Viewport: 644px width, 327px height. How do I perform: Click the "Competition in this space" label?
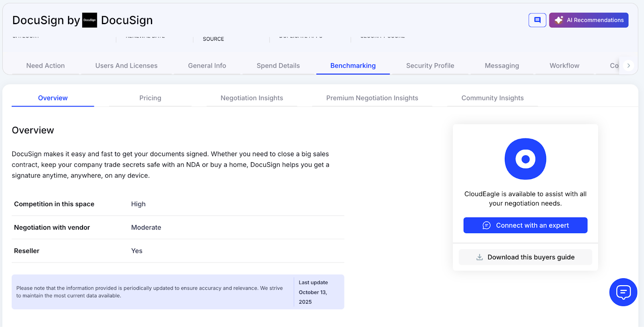(x=54, y=204)
